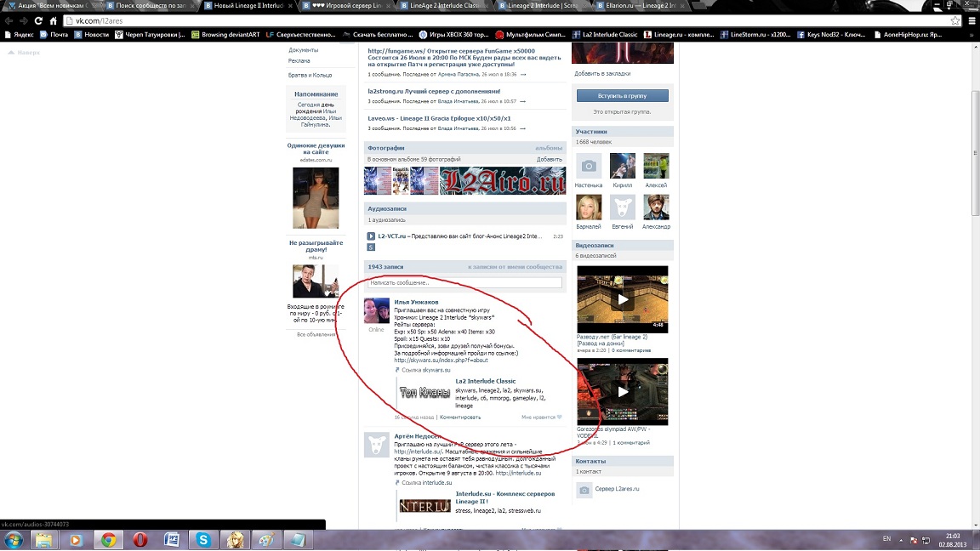This screenshot has height=551, width=980.
Task: Open Яндекс bookmark
Action: click(x=19, y=34)
